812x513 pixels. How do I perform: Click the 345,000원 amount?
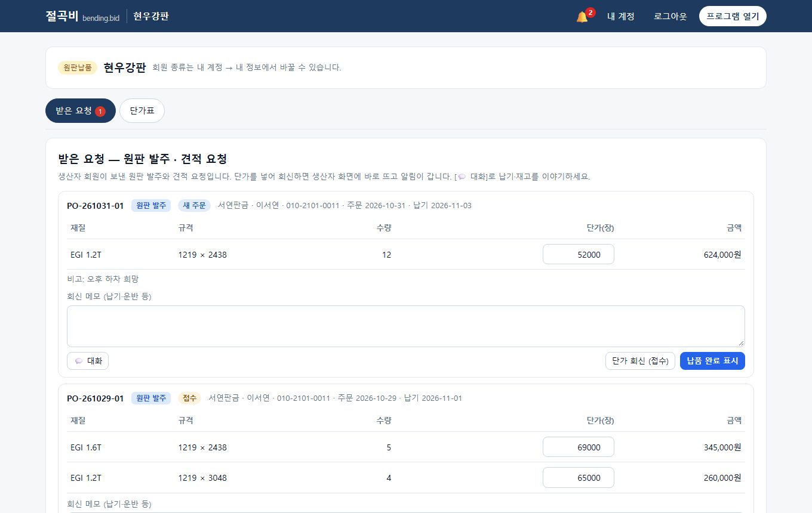pyautogui.click(x=722, y=447)
